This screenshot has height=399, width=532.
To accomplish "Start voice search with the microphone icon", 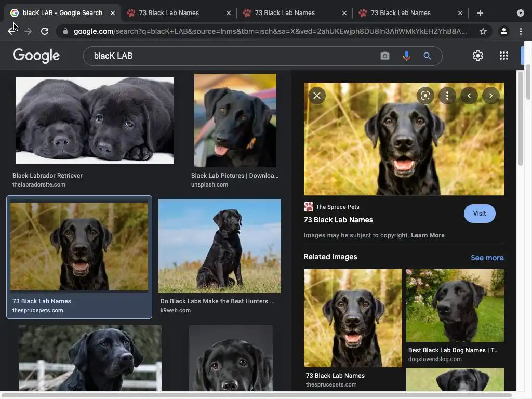I will [406, 56].
